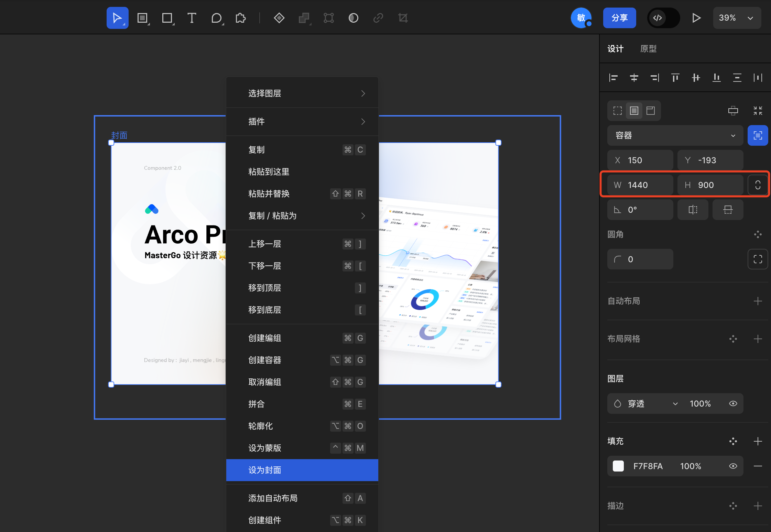771x532 pixels.
Task: Click the user avatar 敏
Action: click(x=581, y=18)
